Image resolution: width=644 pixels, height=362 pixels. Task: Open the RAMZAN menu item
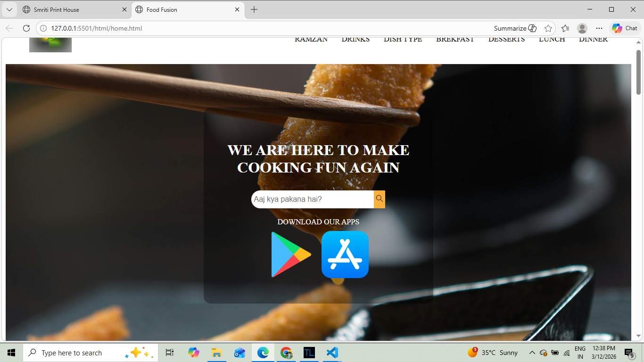pos(311,40)
